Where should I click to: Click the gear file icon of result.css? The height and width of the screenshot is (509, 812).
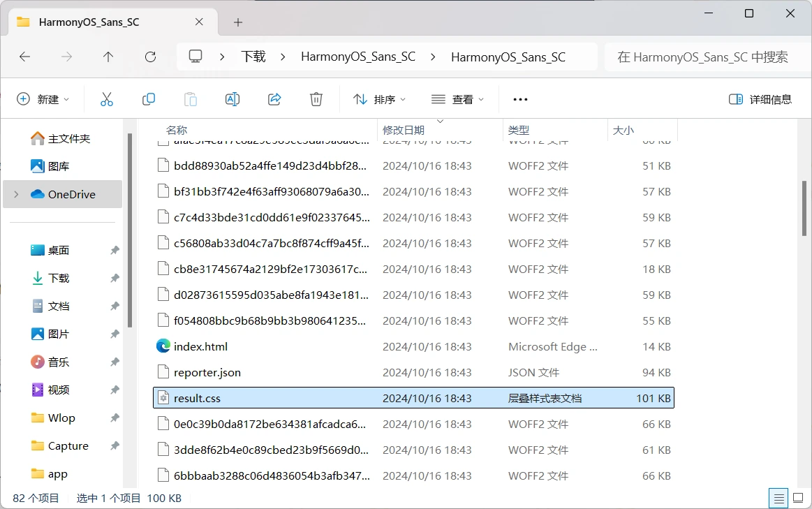(163, 398)
